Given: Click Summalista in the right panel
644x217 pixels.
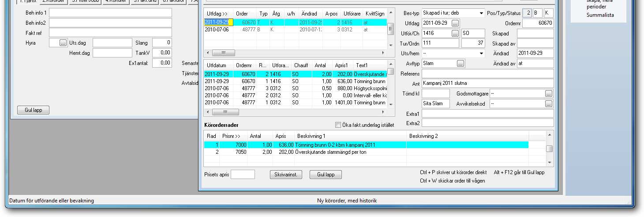Looking at the screenshot, I should click(x=600, y=15).
